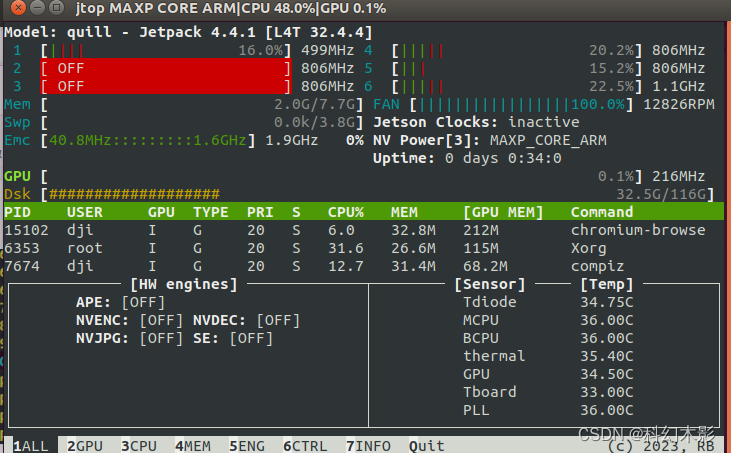This screenshot has height=453, width=731.
Task: Click the Tdiode sensor row
Action: point(548,302)
